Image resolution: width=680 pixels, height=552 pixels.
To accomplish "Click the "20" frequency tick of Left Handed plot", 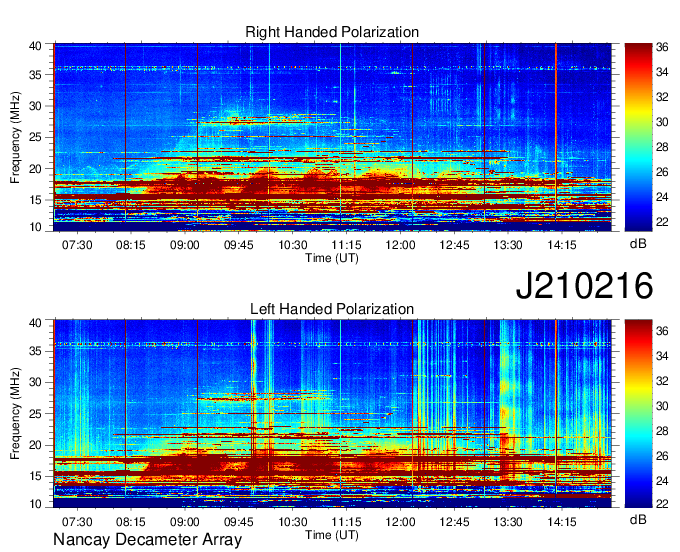I will pyautogui.click(x=36, y=445).
